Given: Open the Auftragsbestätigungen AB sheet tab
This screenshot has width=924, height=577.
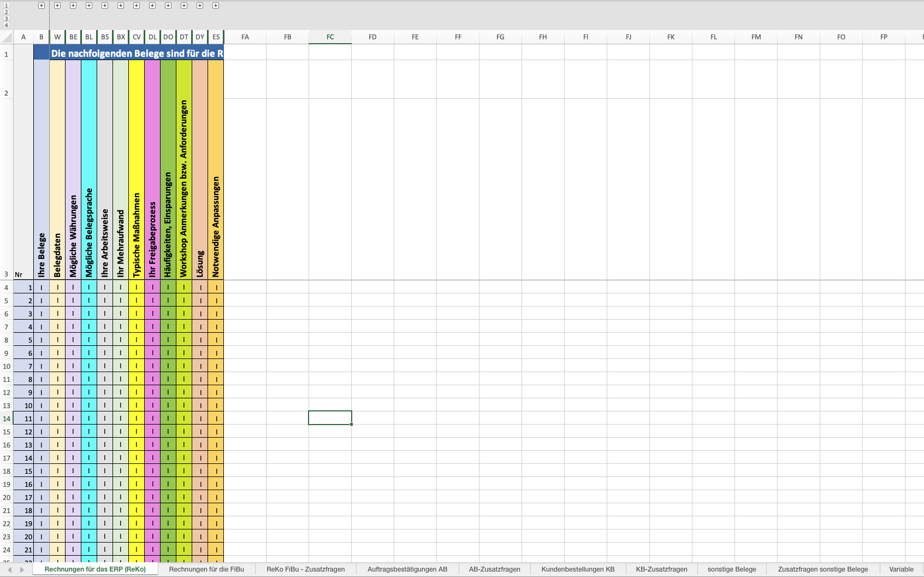Looking at the screenshot, I should pos(407,569).
